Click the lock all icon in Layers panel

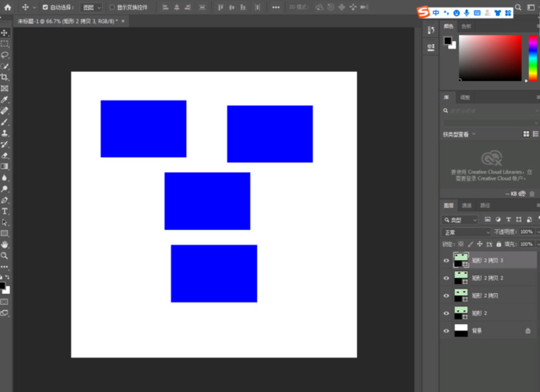498,244
